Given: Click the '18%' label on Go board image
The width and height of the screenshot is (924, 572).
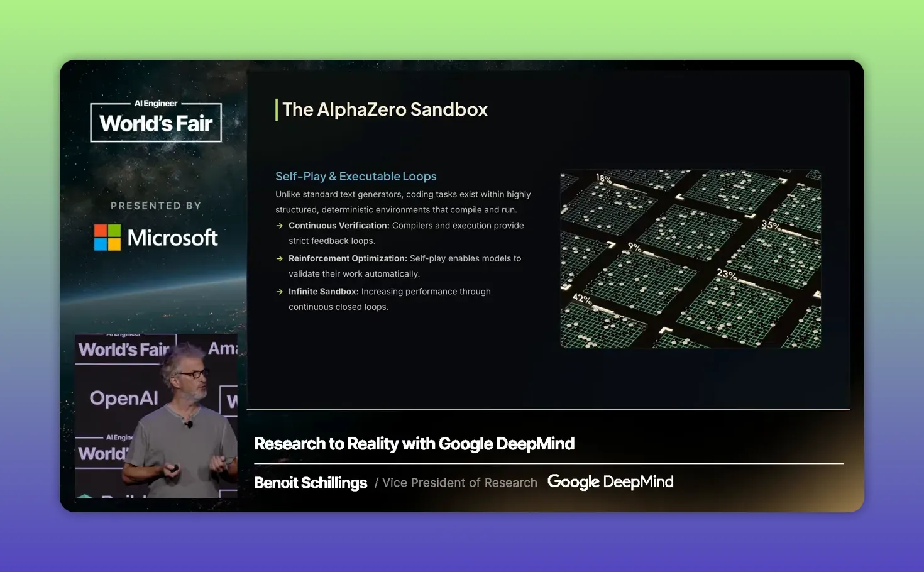Looking at the screenshot, I should pyautogui.click(x=604, y=179).
